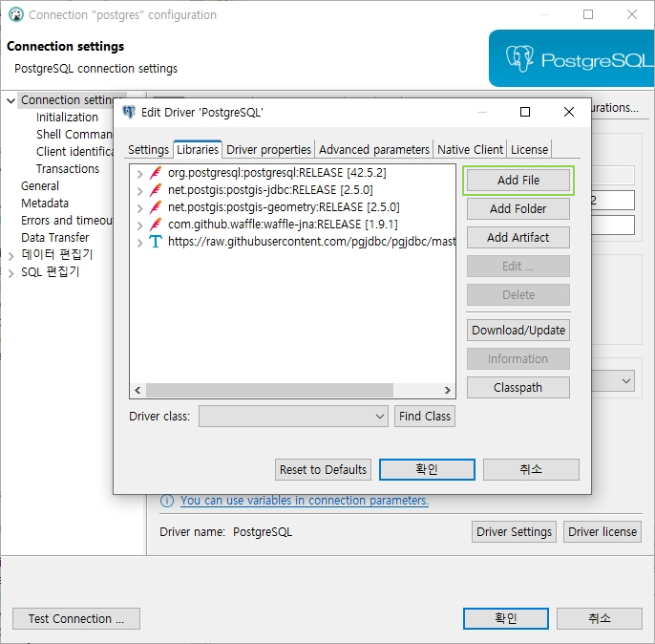The width and height of the screenshot is (655, 644).
Task: Expand org.postgresql:postgresql:RELEASE library node
Action: [x=140, y=174]
